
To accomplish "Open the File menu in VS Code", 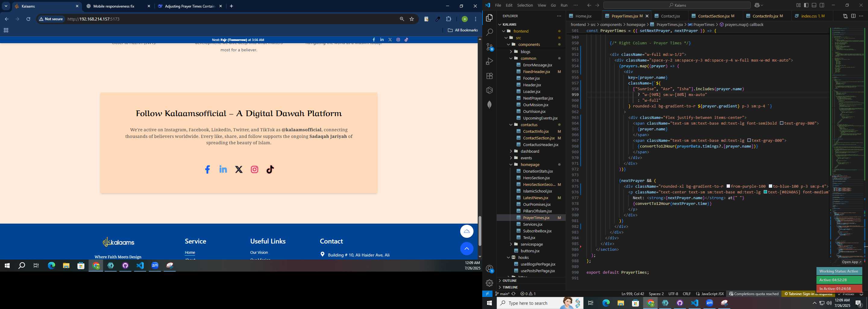I will click(498, 5).
